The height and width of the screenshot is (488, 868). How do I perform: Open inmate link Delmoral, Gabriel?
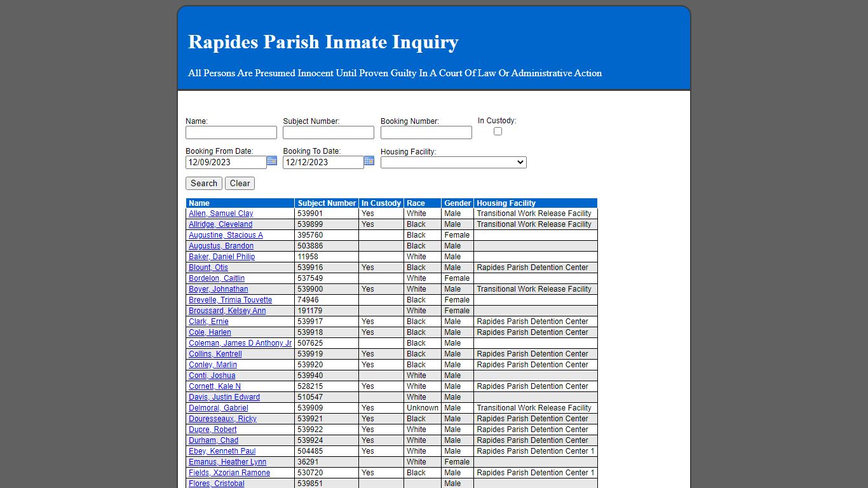coord(219,408)
